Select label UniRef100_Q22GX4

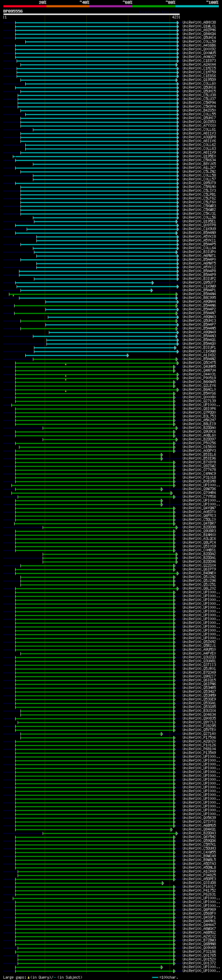tap(199, 566)
